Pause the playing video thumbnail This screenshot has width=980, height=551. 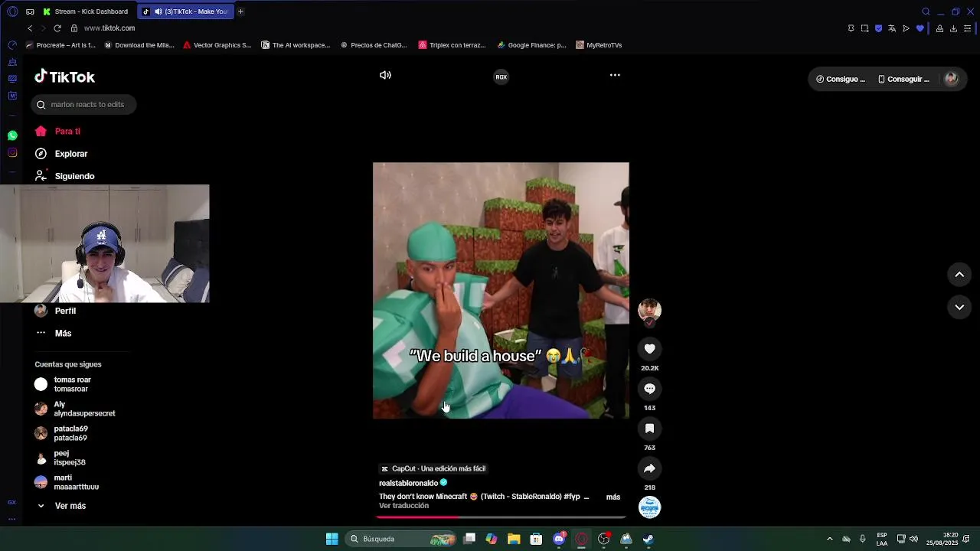[501, 290]
